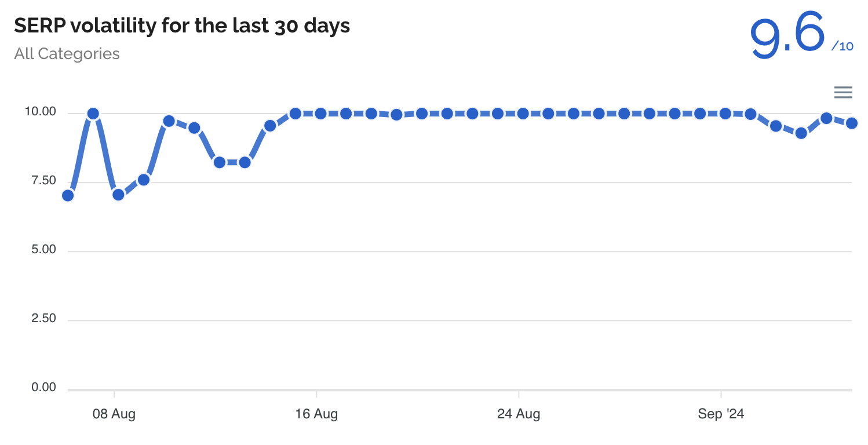Click the 08 Aug x-axis label
Screen dimensions: 868x445
click(x=114, y=414)
